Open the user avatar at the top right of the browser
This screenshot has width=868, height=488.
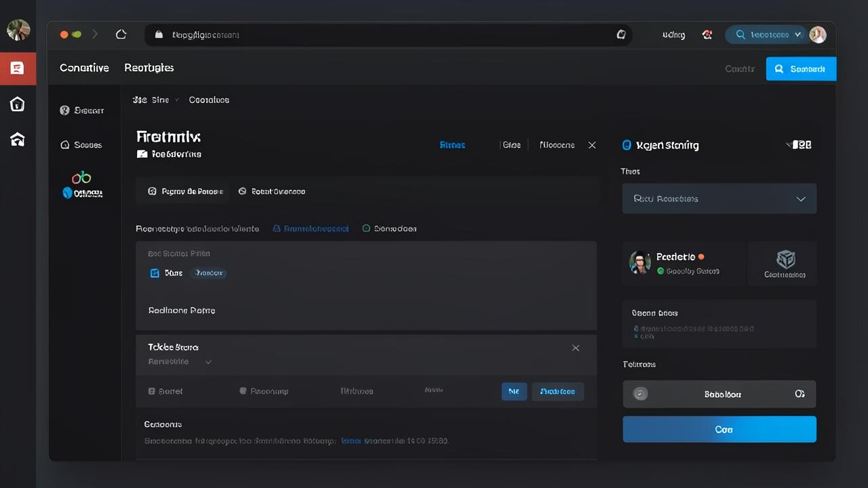[x=818, y=35]
